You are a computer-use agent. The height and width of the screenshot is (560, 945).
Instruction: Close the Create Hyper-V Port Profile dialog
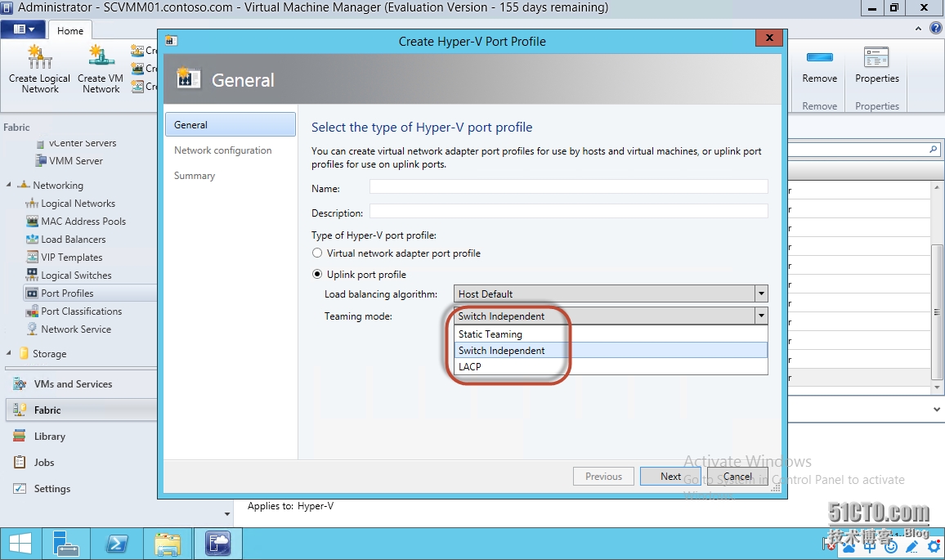tap(769, 38)
